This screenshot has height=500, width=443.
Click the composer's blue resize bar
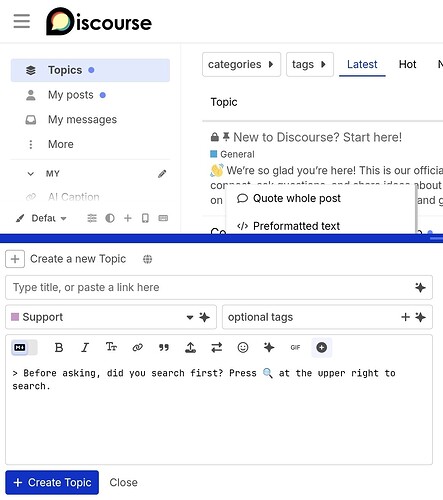[x=221, y=238]
